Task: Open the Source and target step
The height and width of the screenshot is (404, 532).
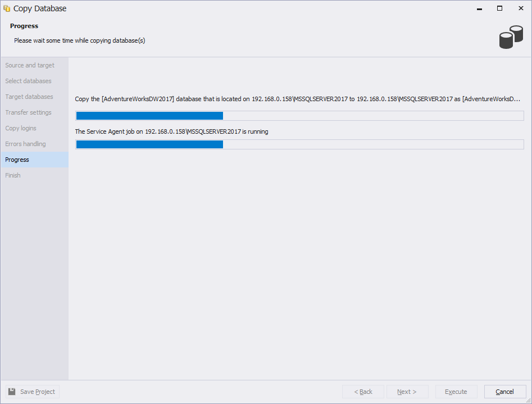Action: [x=30, y=65]
